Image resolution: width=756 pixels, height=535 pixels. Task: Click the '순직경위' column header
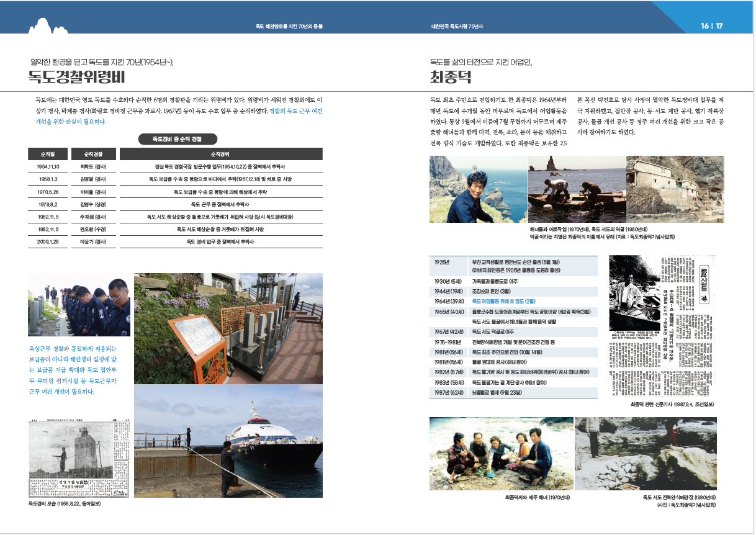tap(221, 153)
